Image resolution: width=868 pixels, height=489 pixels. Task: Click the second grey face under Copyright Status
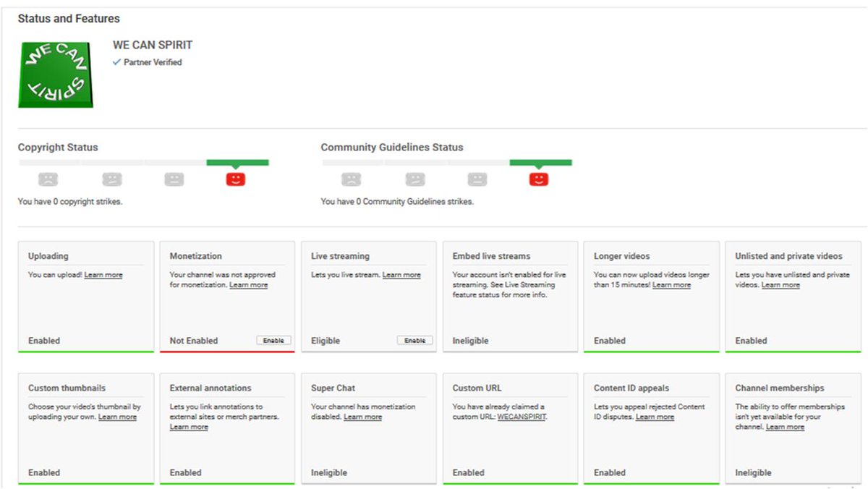(112, 179)
